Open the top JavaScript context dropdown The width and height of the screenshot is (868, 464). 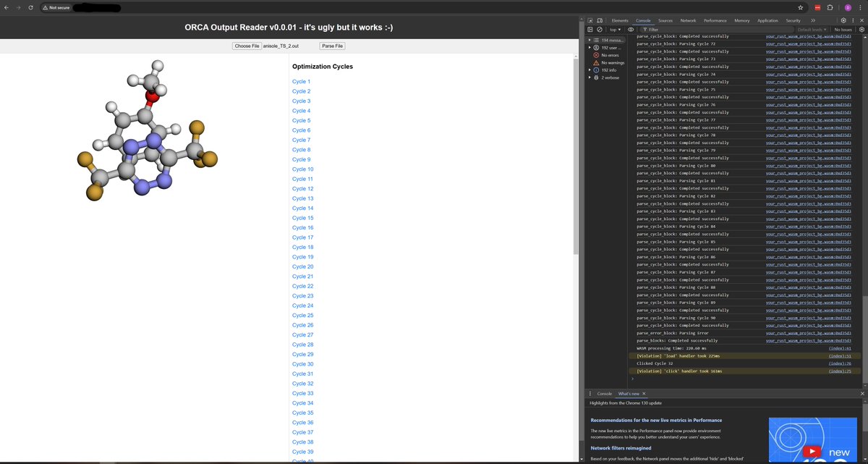[616, 29]
